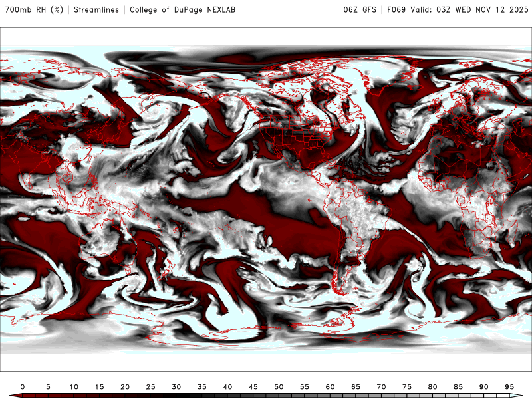Click the light colorbar segment under "90"
Viewport: 532px width, 399px height.
coord(483,396)
